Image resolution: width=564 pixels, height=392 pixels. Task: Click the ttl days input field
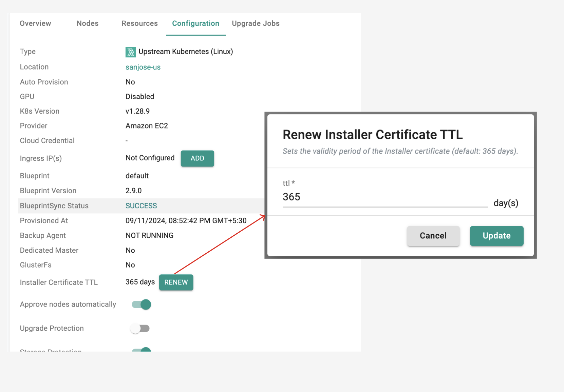(385, 197)
